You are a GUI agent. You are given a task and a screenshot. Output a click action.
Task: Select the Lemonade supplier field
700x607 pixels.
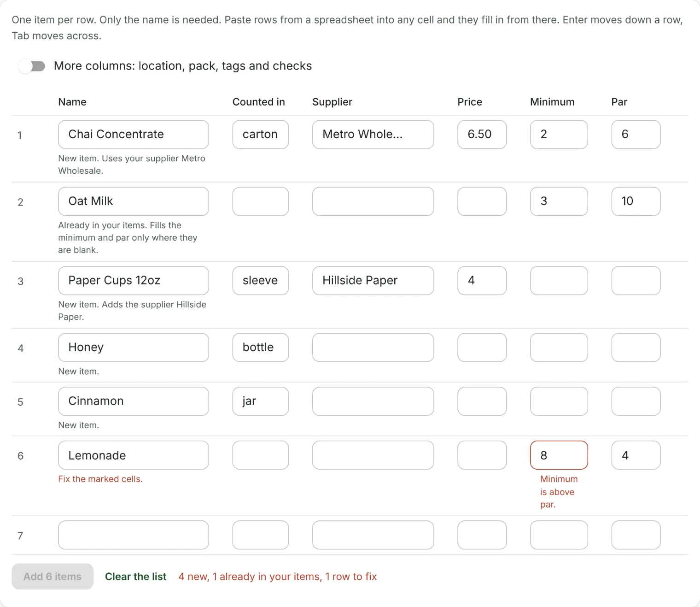(373, 455)
